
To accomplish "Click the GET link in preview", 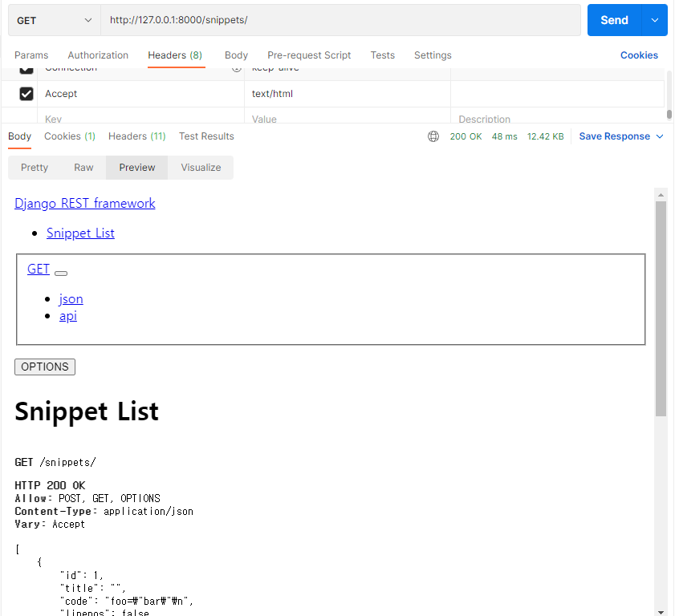I will [39, 269].
